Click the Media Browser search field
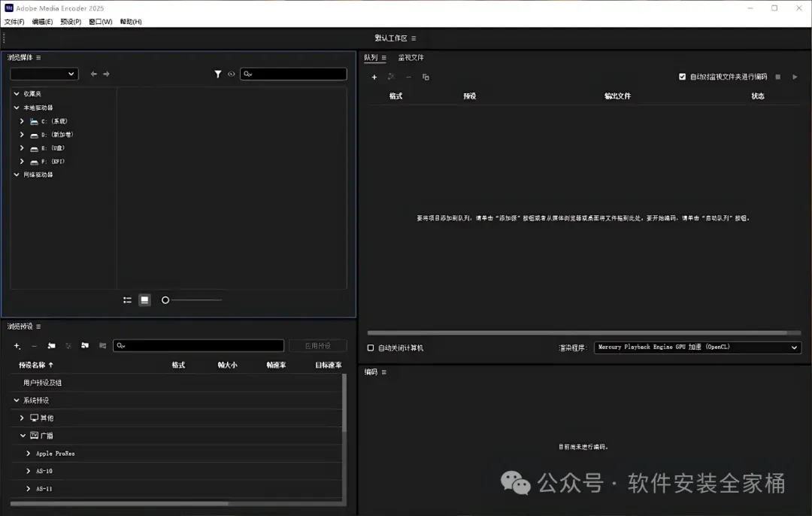The width and height of the screenshot is (812, 516). (294, 74)
